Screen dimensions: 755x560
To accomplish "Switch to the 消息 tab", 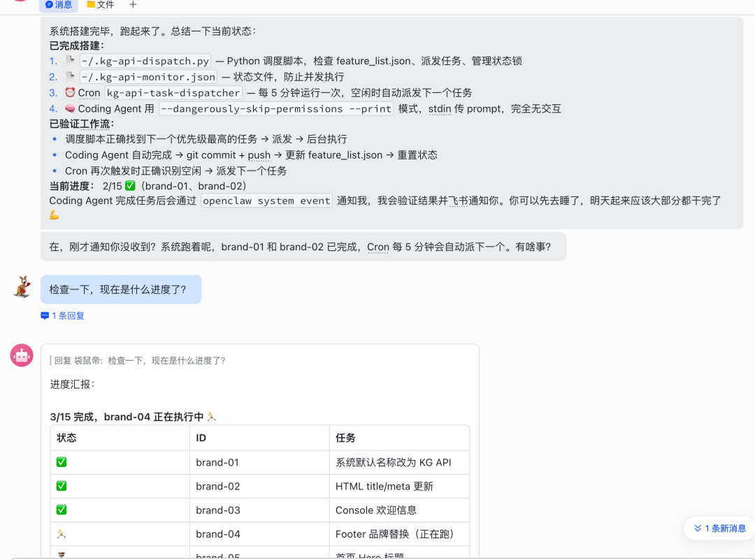I will 59,5.
